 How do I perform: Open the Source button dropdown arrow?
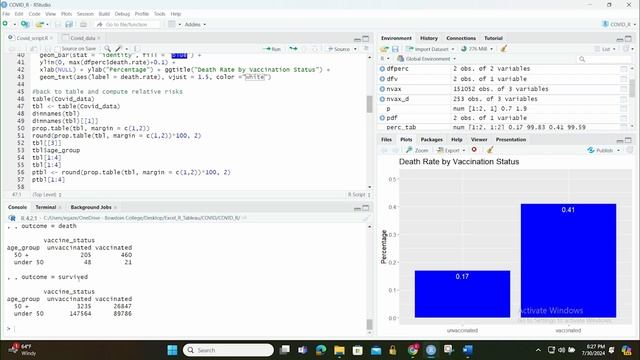coord(355,49)
